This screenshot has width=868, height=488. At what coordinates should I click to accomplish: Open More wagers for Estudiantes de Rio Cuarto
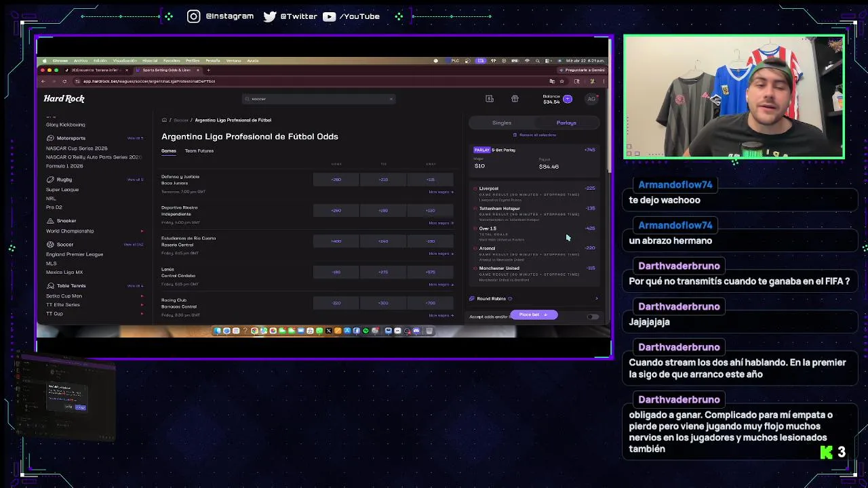(441, 253)
